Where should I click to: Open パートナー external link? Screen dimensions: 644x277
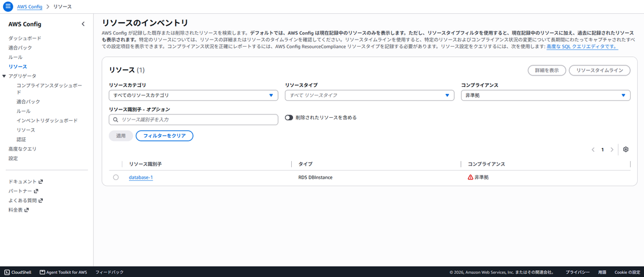coord(23,191)
